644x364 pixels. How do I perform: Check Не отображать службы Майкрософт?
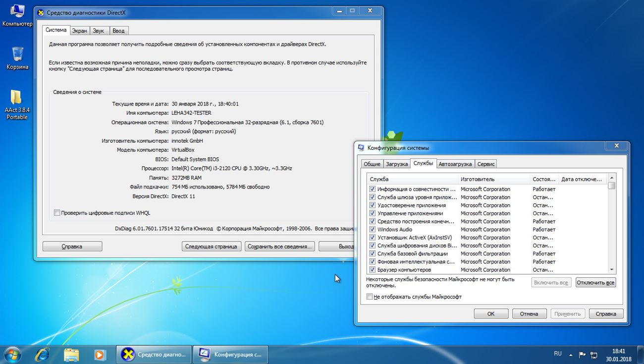(x=370, y=297)
